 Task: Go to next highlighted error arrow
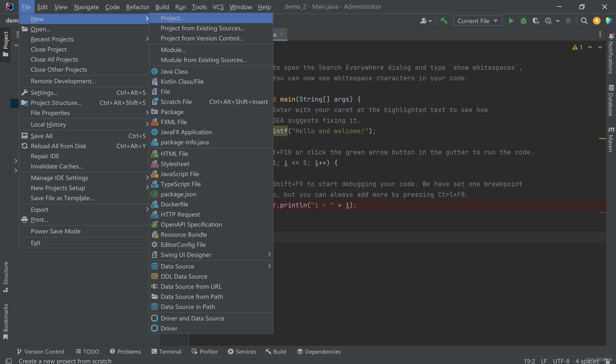tap(600, 47)
